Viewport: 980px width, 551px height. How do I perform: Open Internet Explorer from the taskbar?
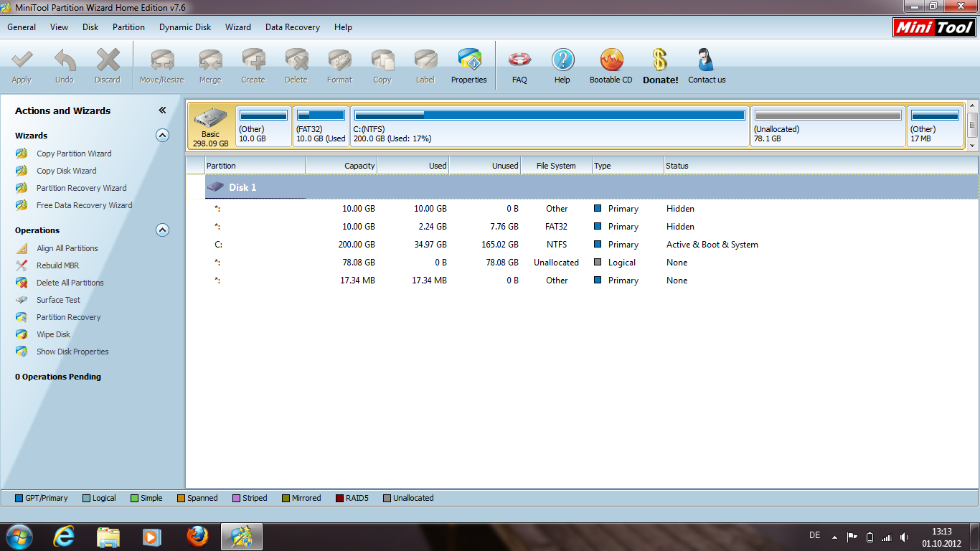(65, 537)
